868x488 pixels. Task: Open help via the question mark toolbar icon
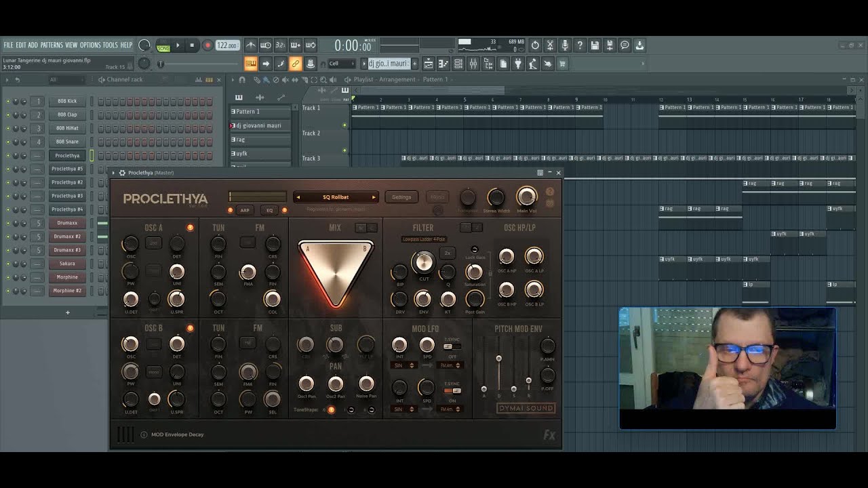click(580, 45)
